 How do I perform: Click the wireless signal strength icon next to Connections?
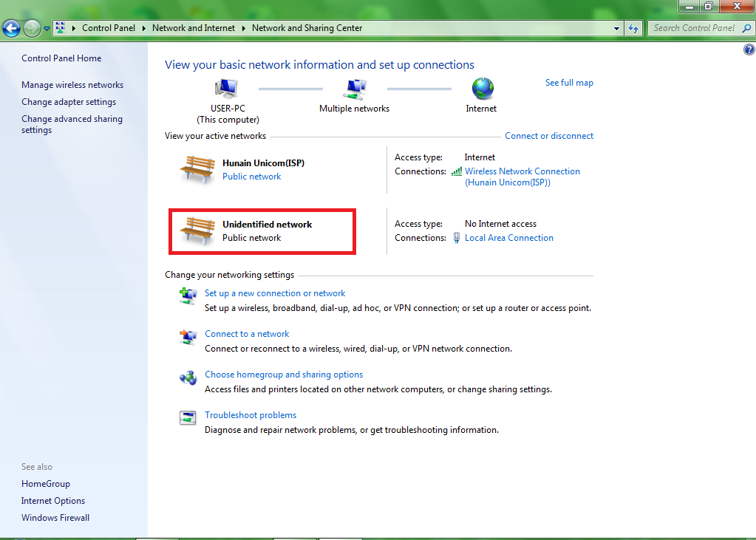click(456, 171)
